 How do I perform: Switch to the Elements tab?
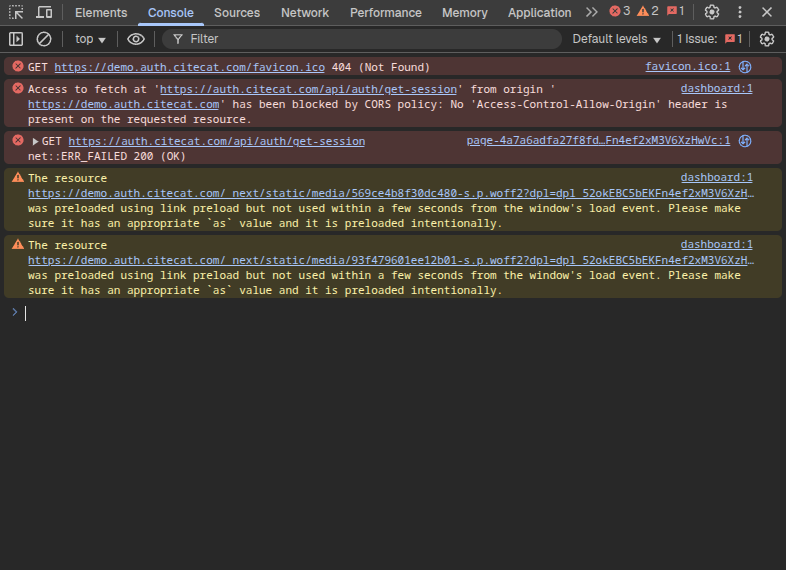click(101, 13)
